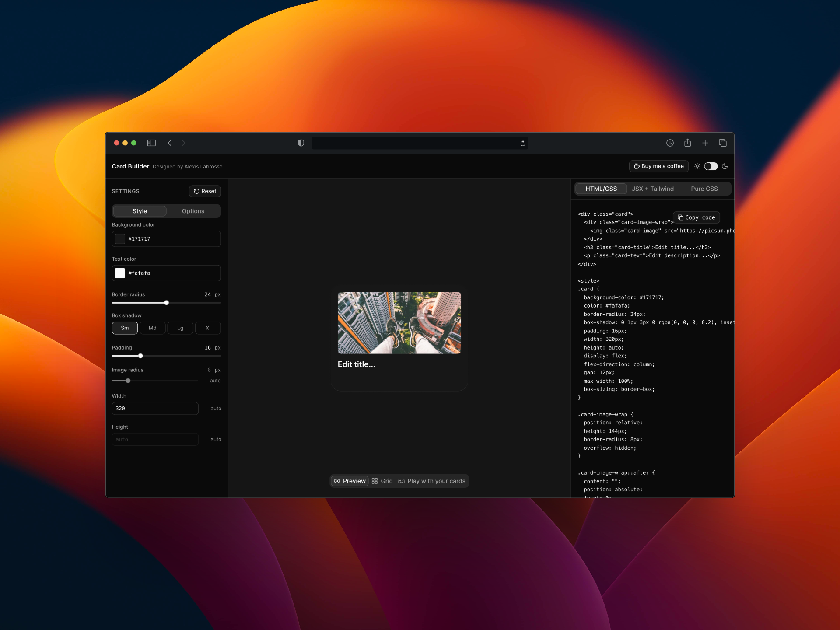
Task: Click the Height input field
Action: [155, 440]
